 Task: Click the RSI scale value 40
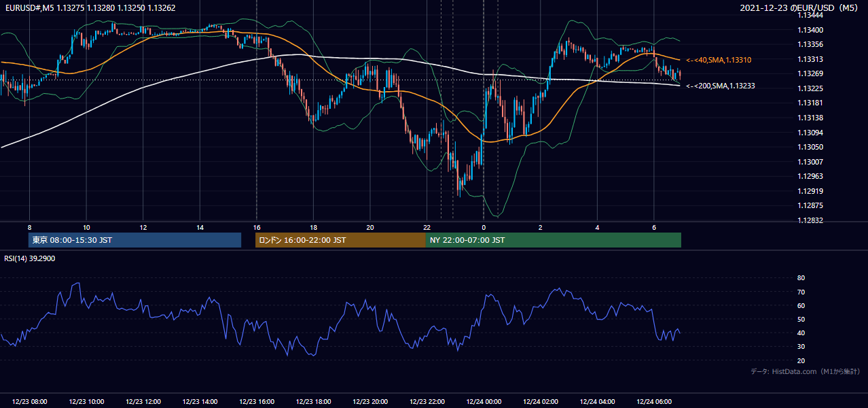(801, 333)
